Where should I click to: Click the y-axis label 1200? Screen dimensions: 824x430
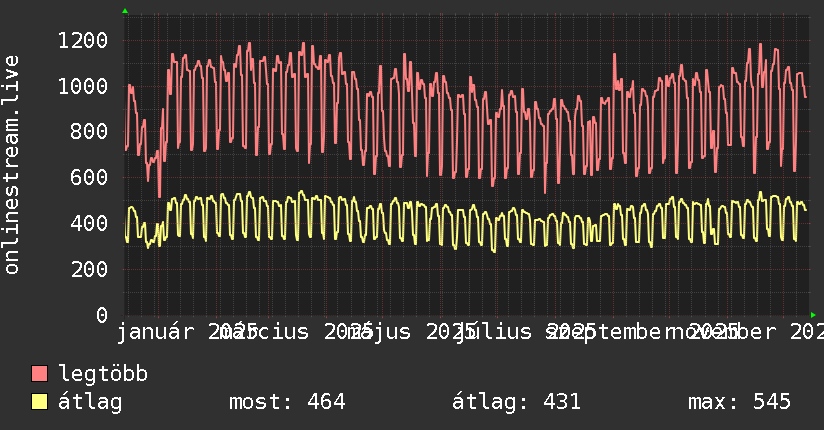(x=83, y=40)
